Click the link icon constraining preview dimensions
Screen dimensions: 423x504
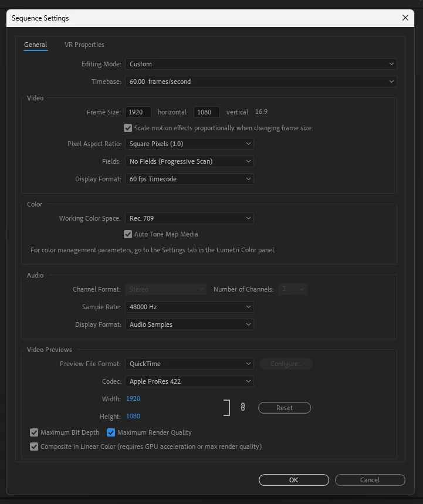(243, 407)
